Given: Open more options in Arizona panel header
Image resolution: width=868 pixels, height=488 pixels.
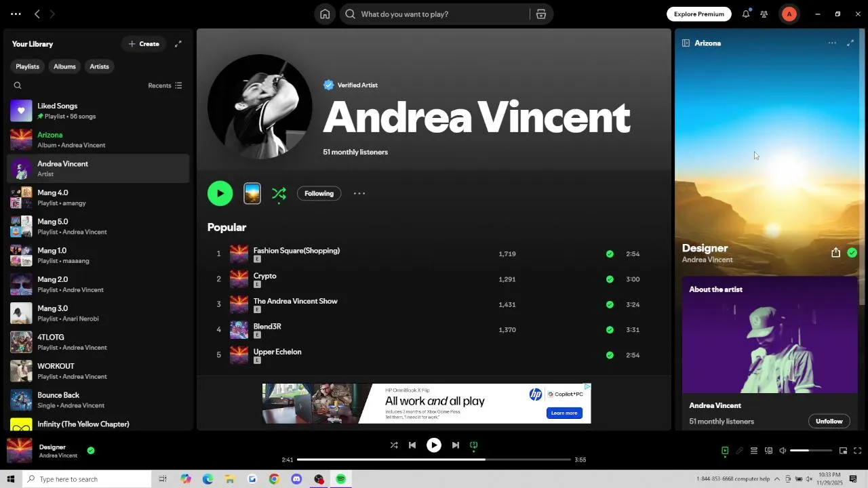Looking at the screenshot, I should pos(832,43).
